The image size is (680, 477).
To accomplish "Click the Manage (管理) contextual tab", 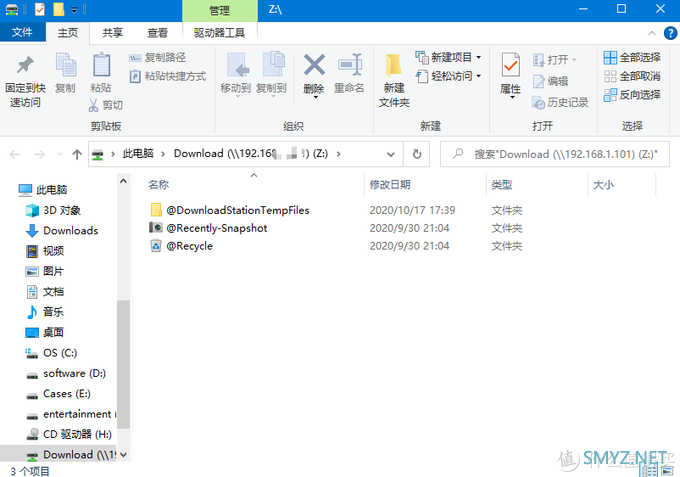I will (x=220, y=10).
